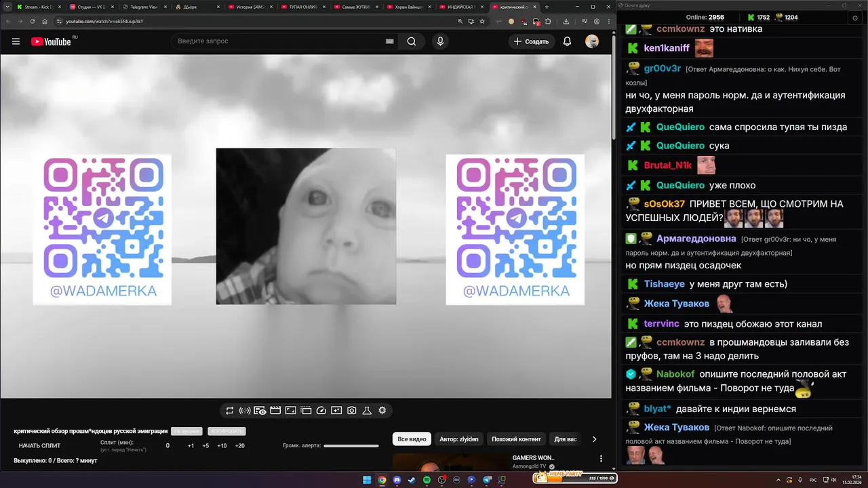The width and height of the screenshot is (868, 488).
Task: Click the aspect frame icon in the player toolbar
Action: coord(290,411)
